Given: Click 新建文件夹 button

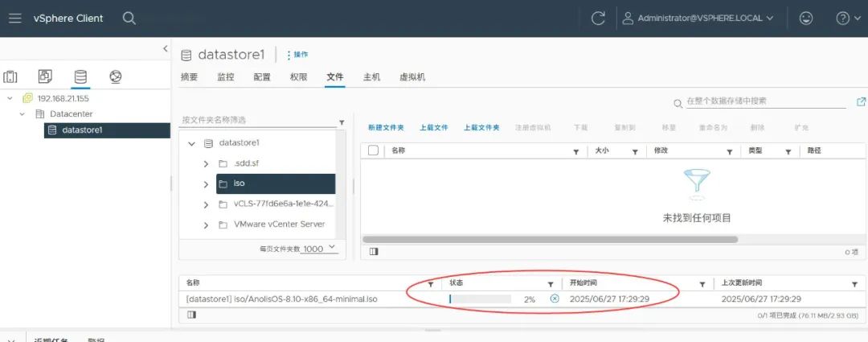Looking at the screenshot, I should (x=386, y=127).
